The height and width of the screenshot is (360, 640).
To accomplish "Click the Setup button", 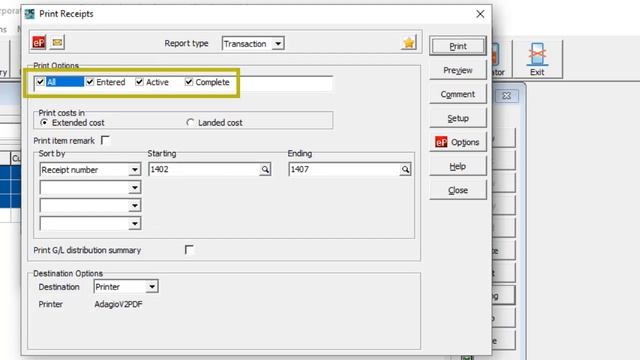I will (x=458, y=118).
